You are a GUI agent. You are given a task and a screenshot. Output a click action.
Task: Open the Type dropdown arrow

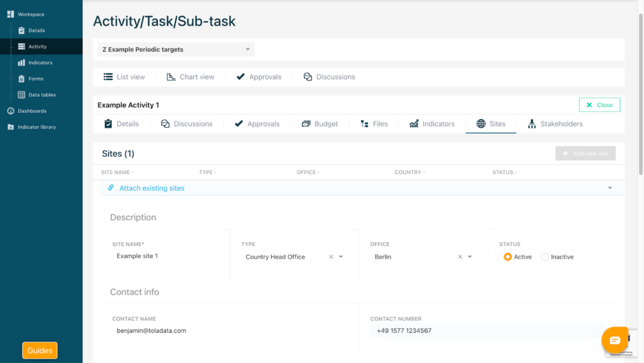point(341,257)
